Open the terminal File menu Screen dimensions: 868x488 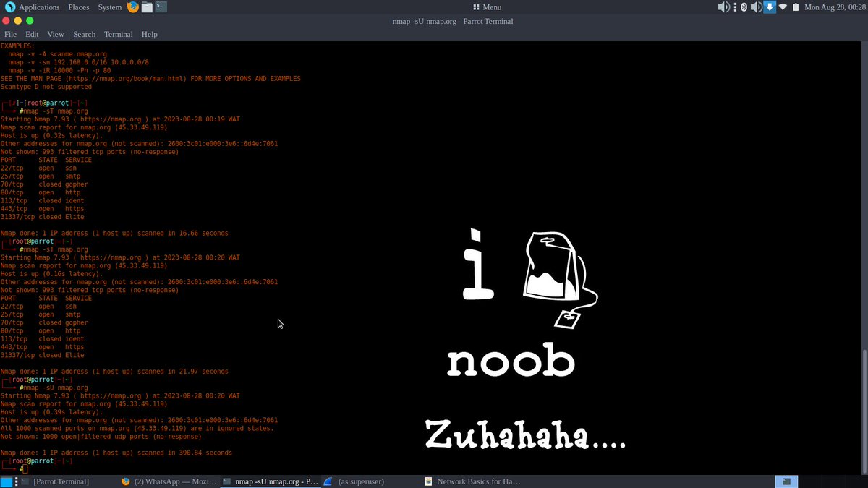[10, 34]
